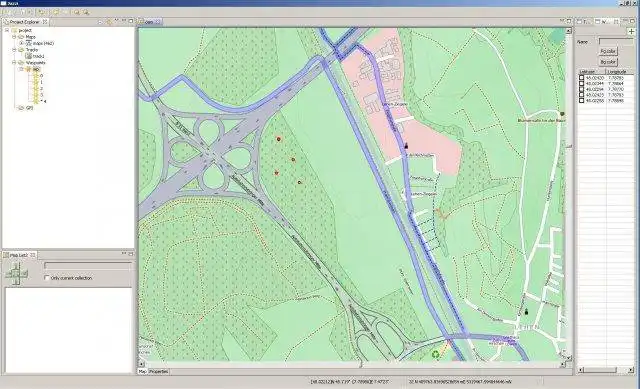Click the Waypoints folder icon

pos(21,62)
